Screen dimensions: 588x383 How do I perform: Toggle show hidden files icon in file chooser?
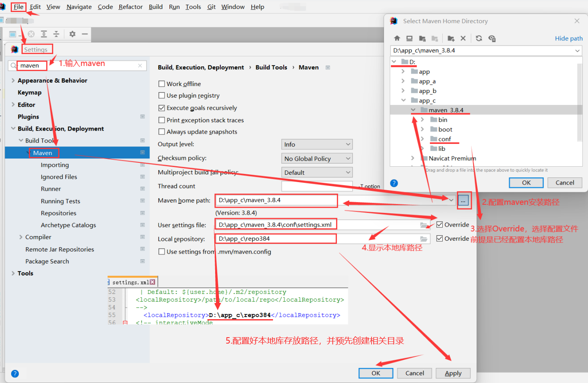click(492, 38)
